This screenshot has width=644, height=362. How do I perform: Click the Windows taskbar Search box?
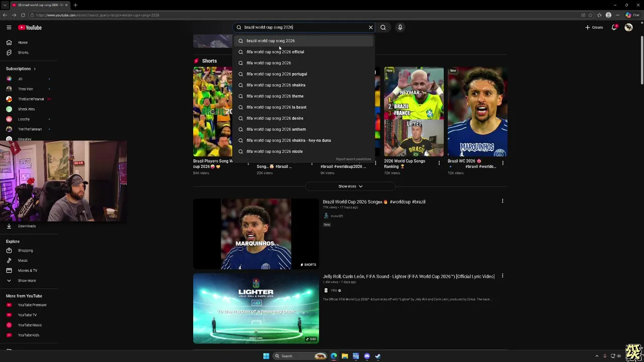(300, 356)
